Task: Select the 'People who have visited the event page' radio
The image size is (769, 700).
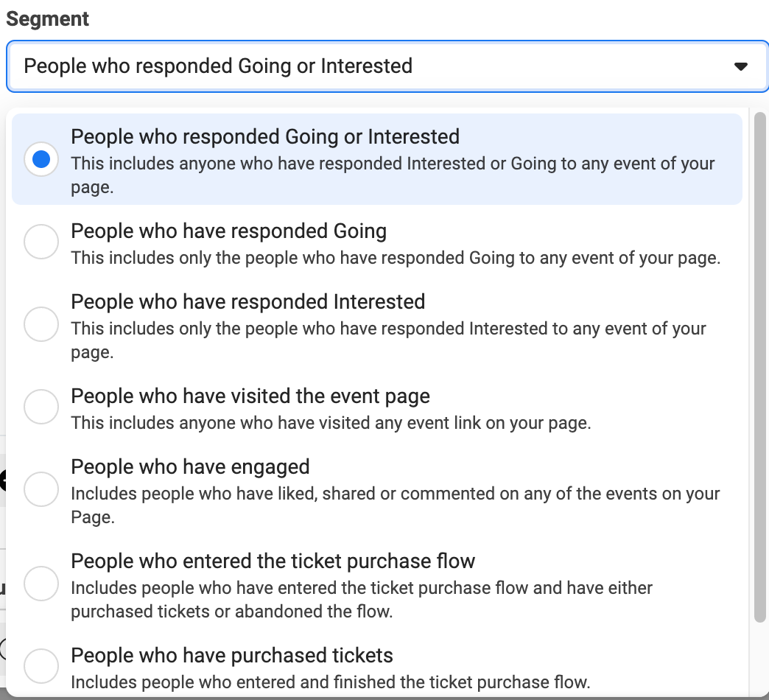Action: click(41, 406)
